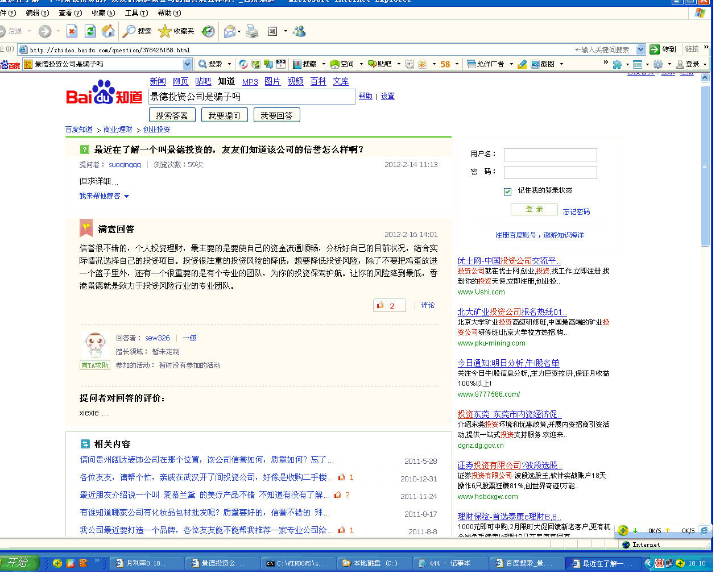Click the Mail envelope icon
The width and height of the screenshot is (728, 582).
click(230, 31)
